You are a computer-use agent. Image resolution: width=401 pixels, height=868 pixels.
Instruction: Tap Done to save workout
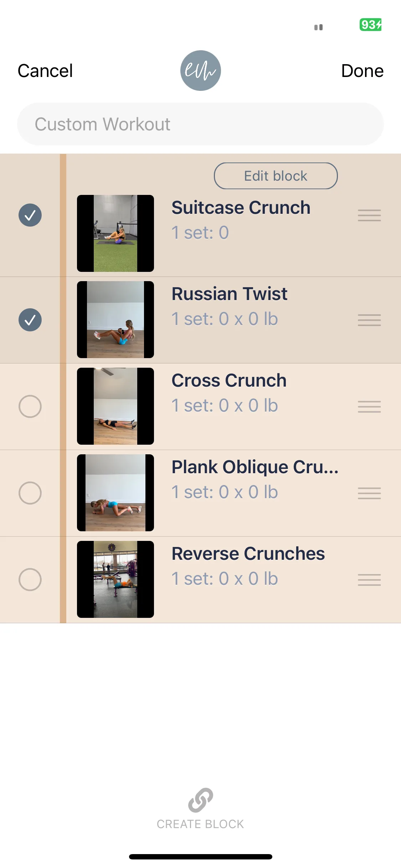click(362, 71)
